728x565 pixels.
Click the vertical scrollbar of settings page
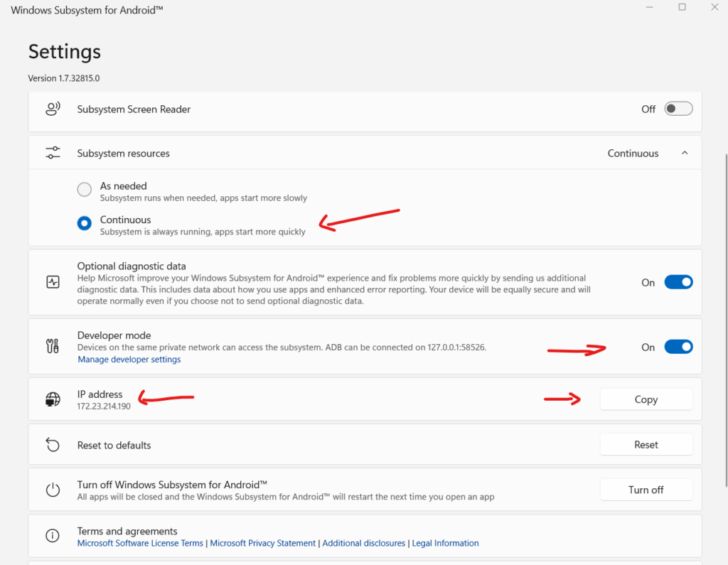point(726,321)
